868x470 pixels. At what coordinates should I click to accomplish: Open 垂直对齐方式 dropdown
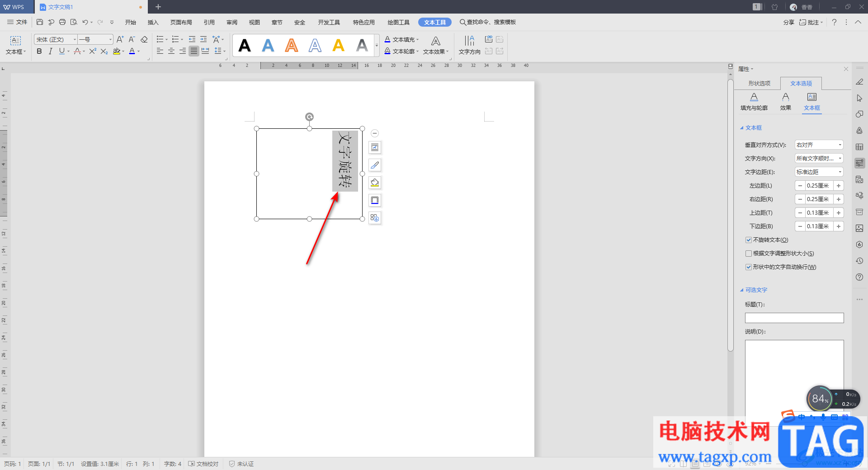coord(819,145)
